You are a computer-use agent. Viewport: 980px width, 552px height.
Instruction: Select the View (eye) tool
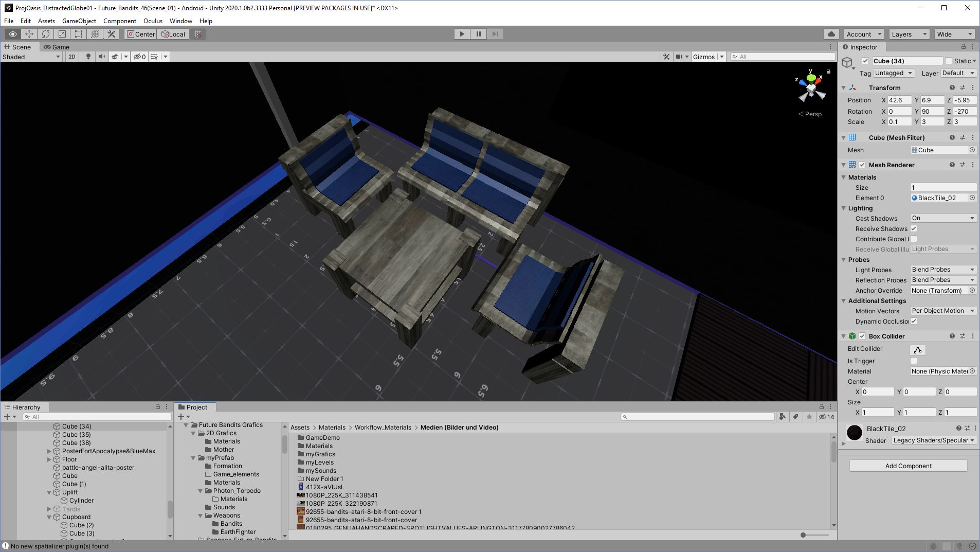tap(13, 34)
